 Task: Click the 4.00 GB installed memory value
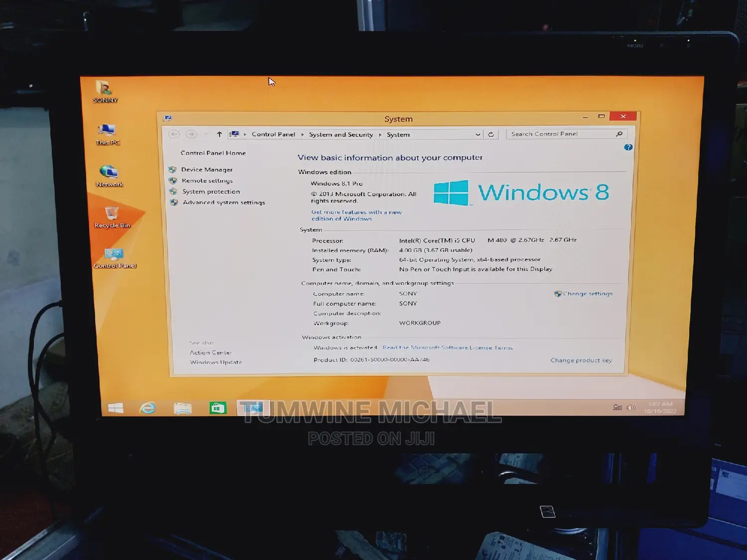(x=436, y=250)
